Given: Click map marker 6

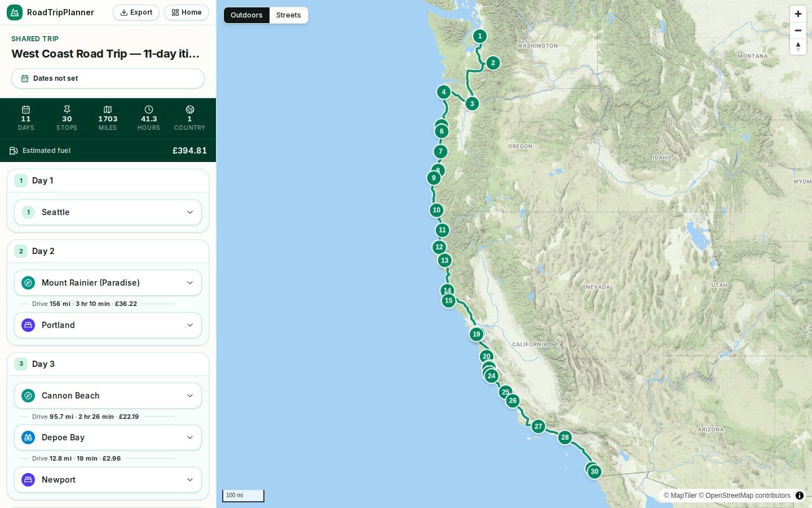Looking at the screenshot, I should pos(442,131).
